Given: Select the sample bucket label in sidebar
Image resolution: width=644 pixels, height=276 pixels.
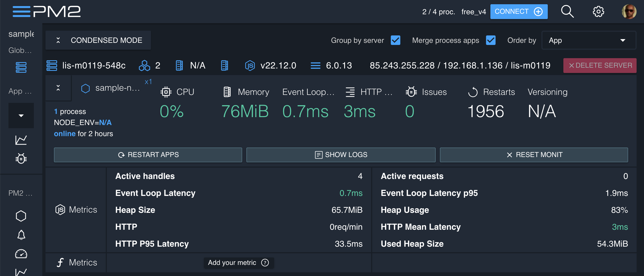Looking at the screenshot, I should (x=21, y=34).
